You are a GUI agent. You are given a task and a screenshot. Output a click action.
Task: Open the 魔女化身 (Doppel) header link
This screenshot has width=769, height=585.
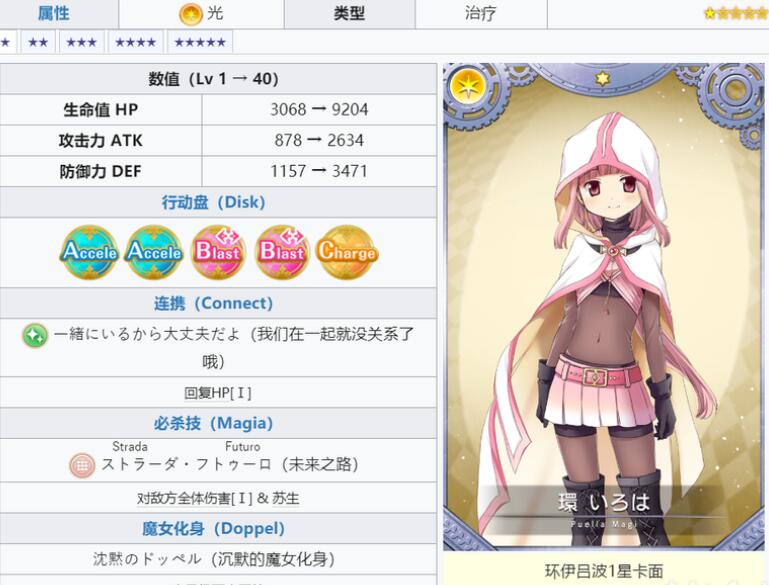pos(213,529)
